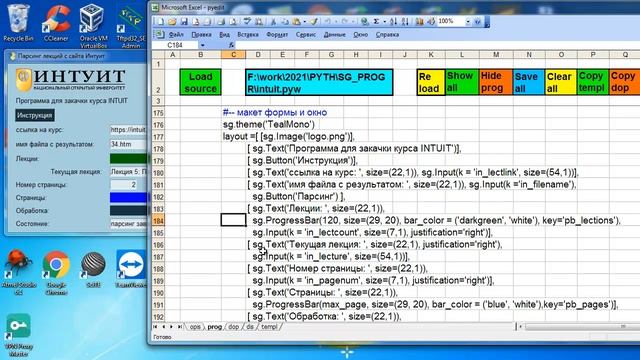
Task: Click the yellow Clear all button
Action: pos(561,82)
